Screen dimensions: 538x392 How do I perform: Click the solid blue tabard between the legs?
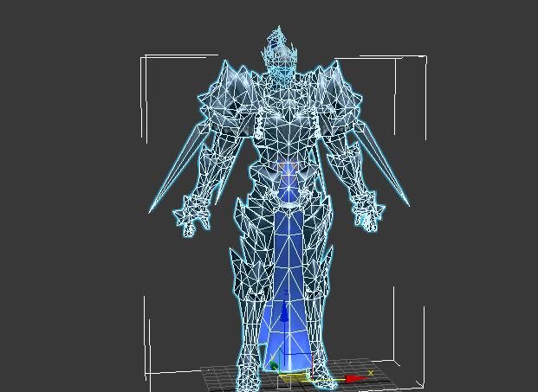tap(286, 260)
